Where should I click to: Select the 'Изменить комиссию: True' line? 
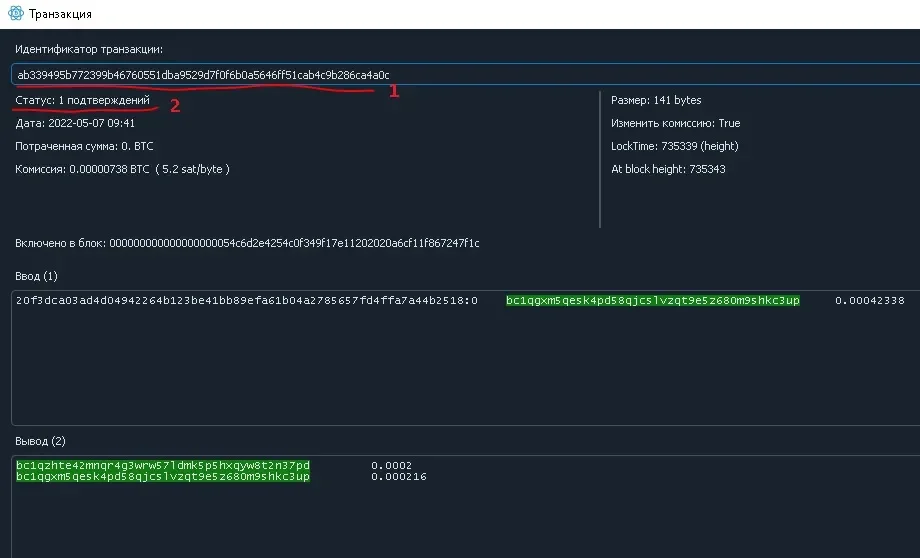coord(675,123)
